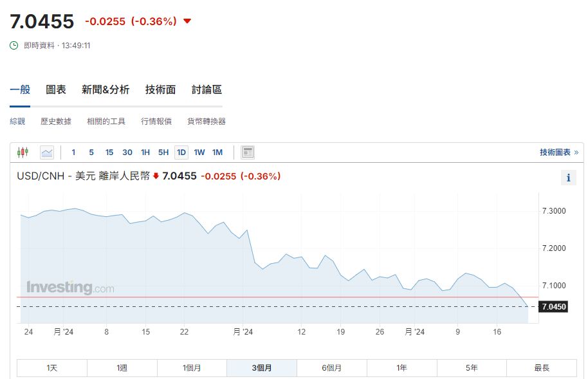The image size is (588, 379).
Task: Select the 最長 time range
Action: click(x=542, y=368)
